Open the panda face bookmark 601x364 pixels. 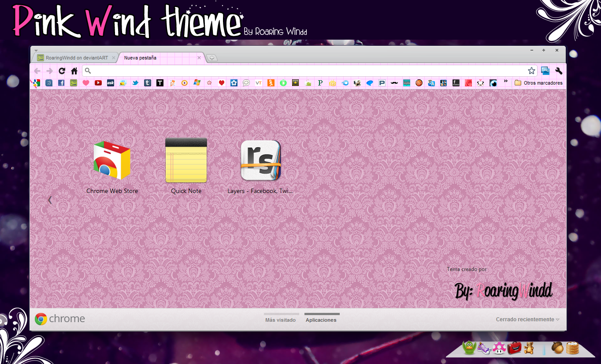pyautogui.click(x=481, y=82)
